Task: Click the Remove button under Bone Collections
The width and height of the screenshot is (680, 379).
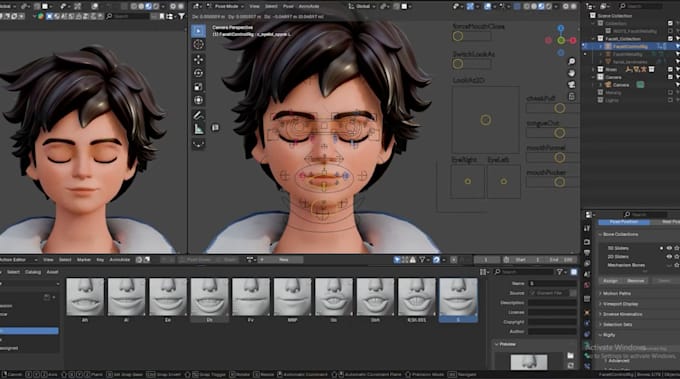Action: click(636, 281)
